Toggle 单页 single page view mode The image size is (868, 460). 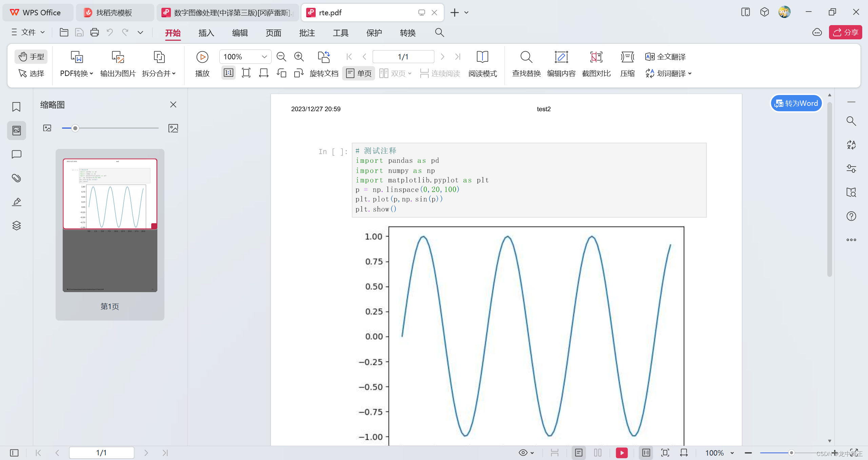pos(358,73)
